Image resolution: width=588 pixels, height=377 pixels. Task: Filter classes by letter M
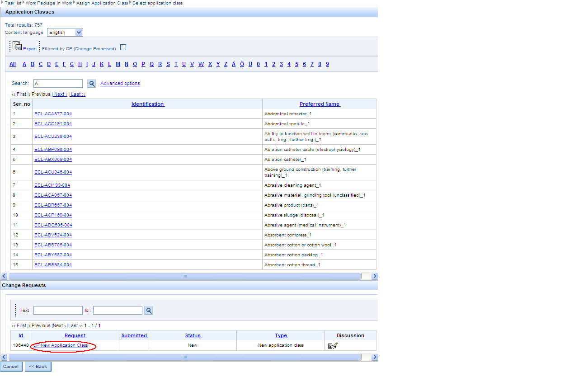pos(118,64)
